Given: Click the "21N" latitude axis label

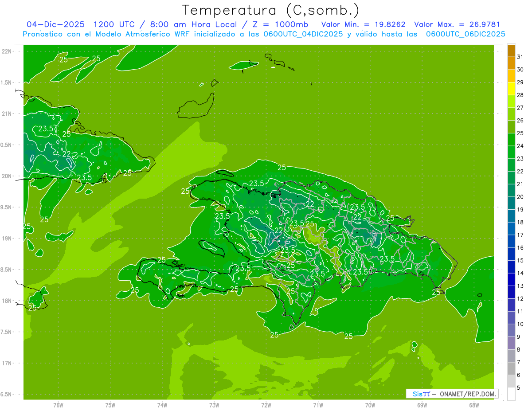Looking at the screenshot, I should click(x=8, y=114).
